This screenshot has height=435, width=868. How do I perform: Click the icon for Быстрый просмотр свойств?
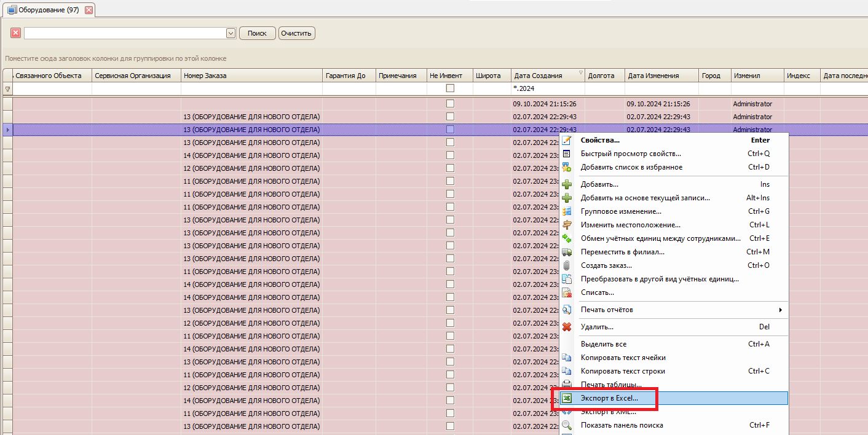pyautogui.click(x=567, y=154)
